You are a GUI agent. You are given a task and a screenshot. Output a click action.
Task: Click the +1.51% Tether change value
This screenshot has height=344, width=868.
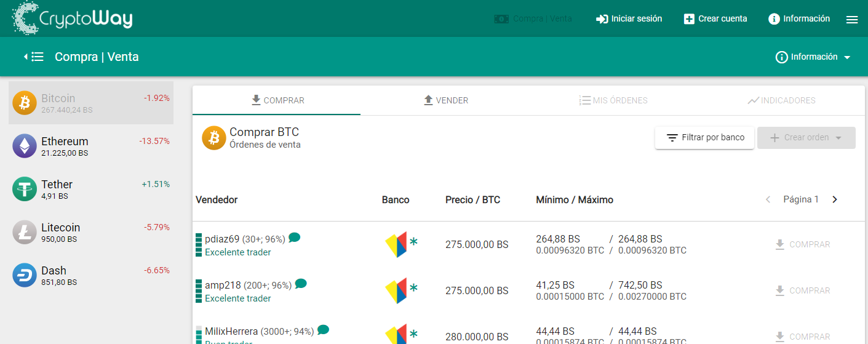tap(156, 184)
